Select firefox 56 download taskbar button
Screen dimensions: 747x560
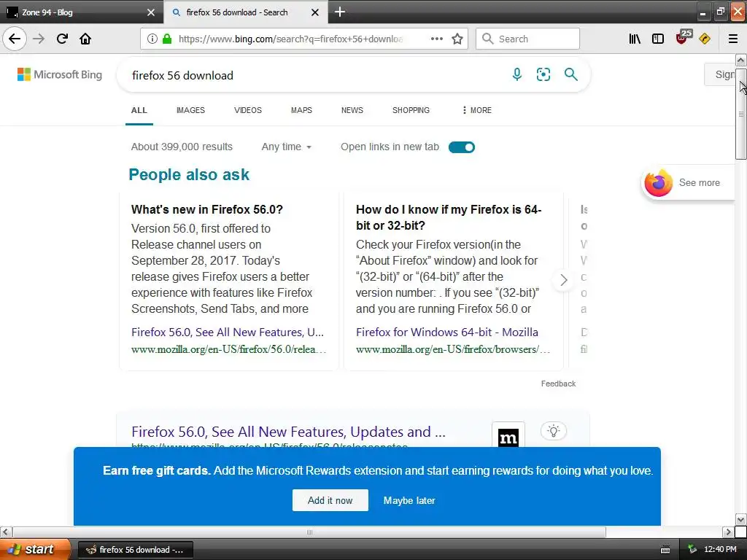click(x=135, y=550)
